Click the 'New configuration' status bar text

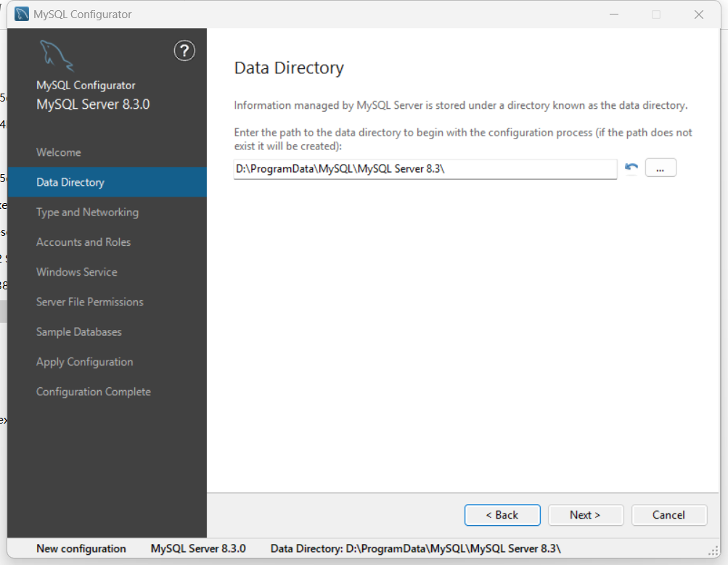click(81, 548)
